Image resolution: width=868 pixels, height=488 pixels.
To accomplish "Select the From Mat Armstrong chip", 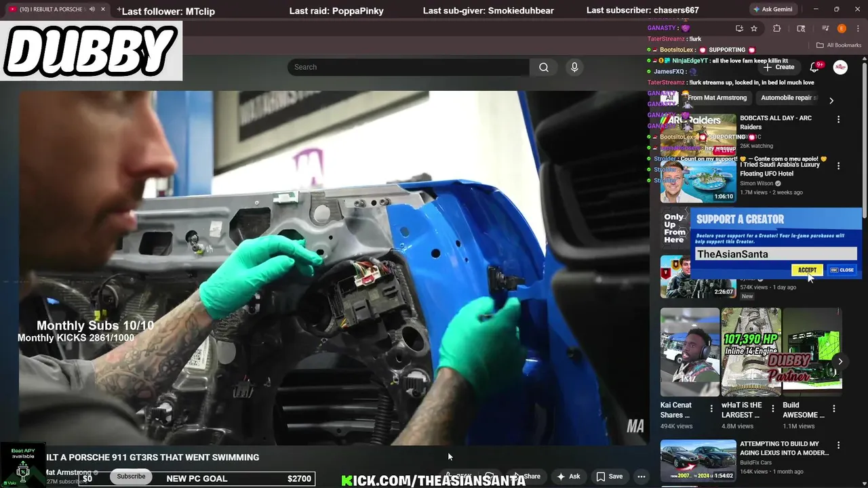I will (x=717, y=98).
